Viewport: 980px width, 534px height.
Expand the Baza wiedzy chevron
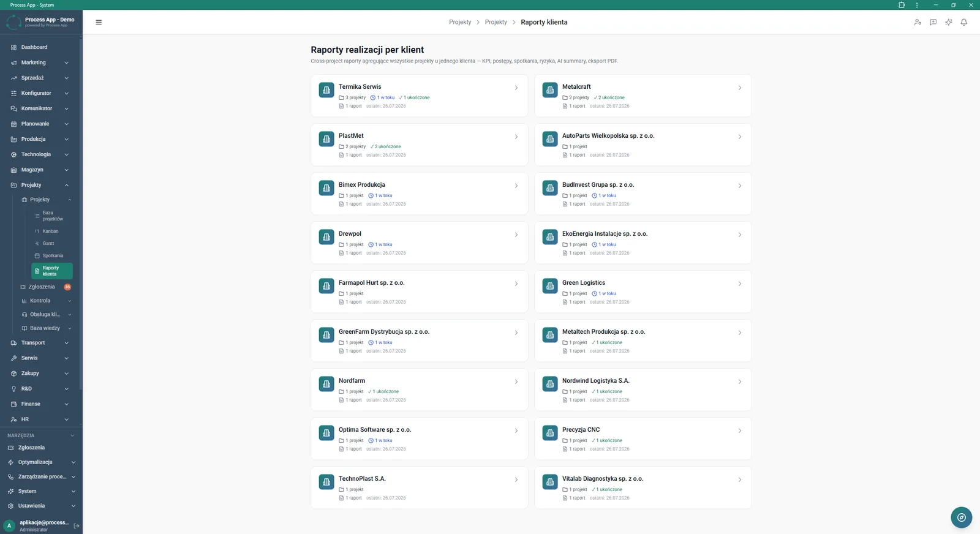coord(70,328)
